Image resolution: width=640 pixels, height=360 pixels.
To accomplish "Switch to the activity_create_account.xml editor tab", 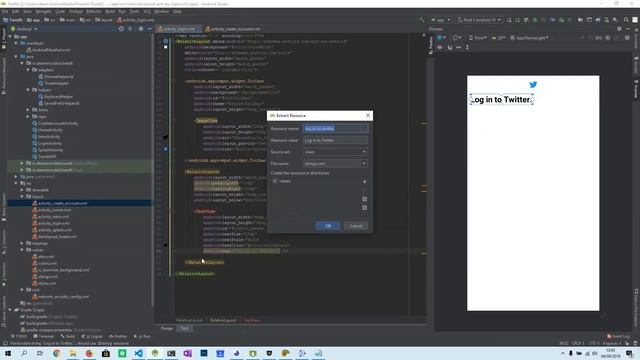I will coord(233,29).
